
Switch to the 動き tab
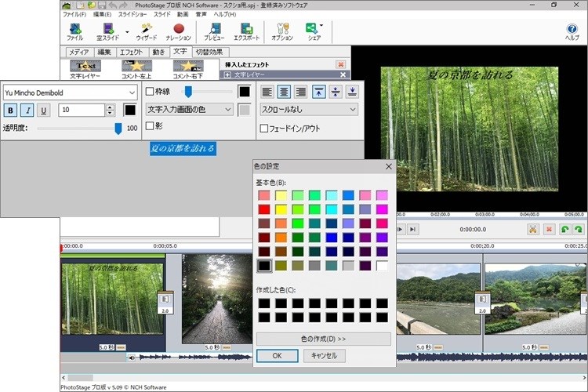158,53
